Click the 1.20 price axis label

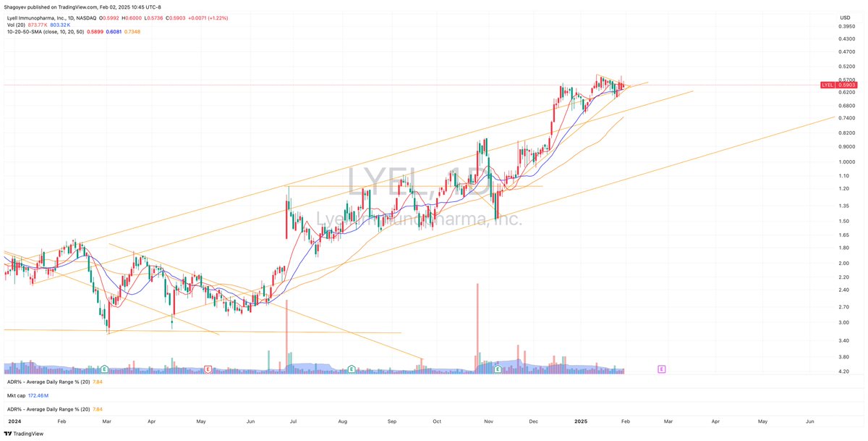pyautogui.click(x=844, y=188)
